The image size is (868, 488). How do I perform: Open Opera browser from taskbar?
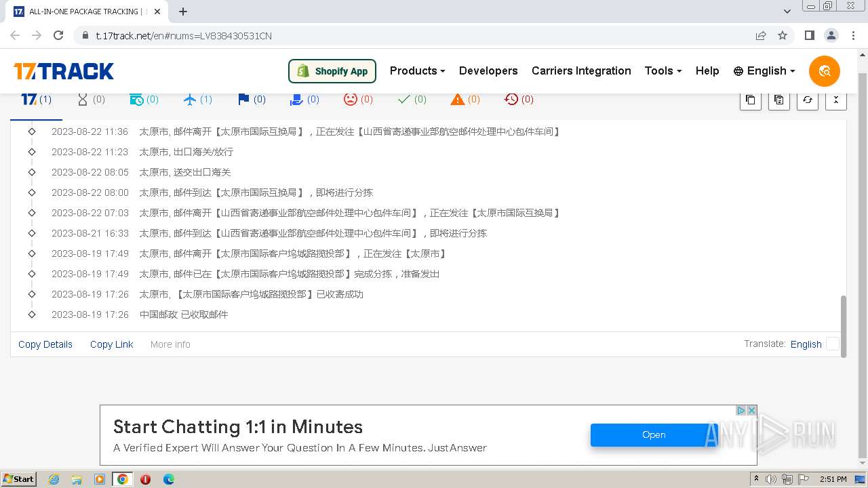[145, 479]
